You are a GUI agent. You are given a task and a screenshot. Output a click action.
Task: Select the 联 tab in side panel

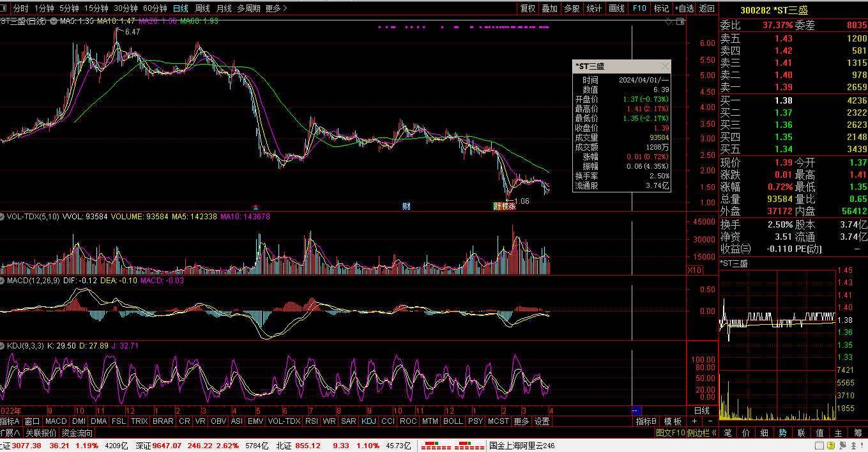(x=802, y=433)
